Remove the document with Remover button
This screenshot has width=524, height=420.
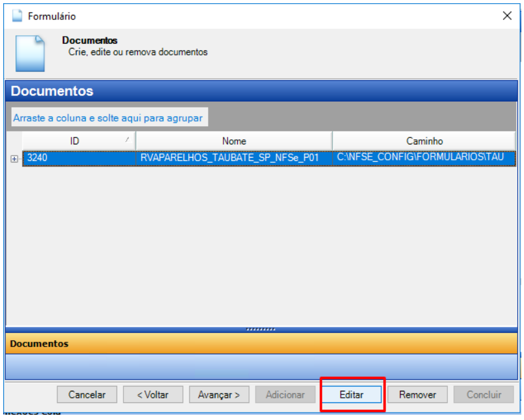418,394
